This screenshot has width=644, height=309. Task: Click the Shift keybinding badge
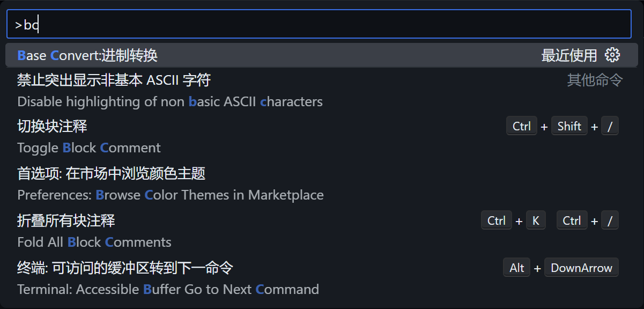[569, 126]
